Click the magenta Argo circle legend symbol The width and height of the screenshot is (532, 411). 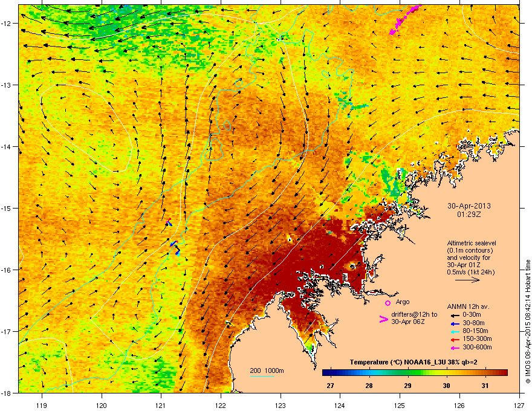pos(388,303)
